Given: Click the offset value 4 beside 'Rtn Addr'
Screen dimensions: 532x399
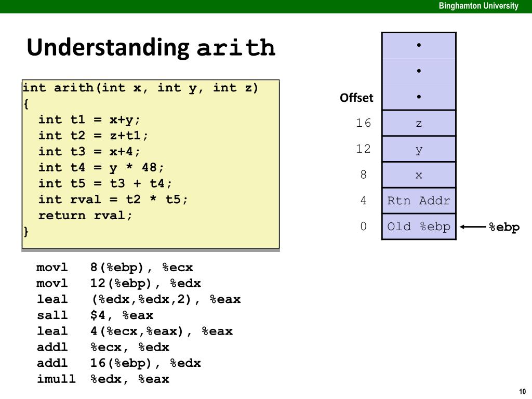Looking at the screenshot, I should [363, 201].
